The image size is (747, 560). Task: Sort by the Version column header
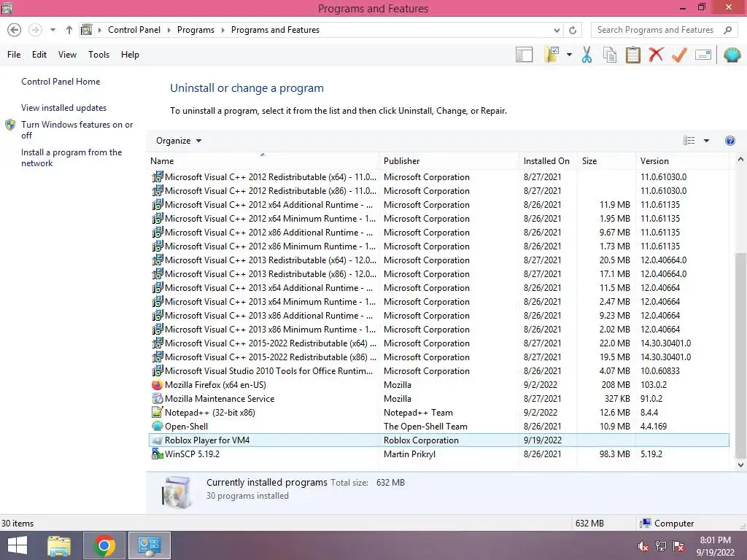pyautogui.click(x=681, y=161)
